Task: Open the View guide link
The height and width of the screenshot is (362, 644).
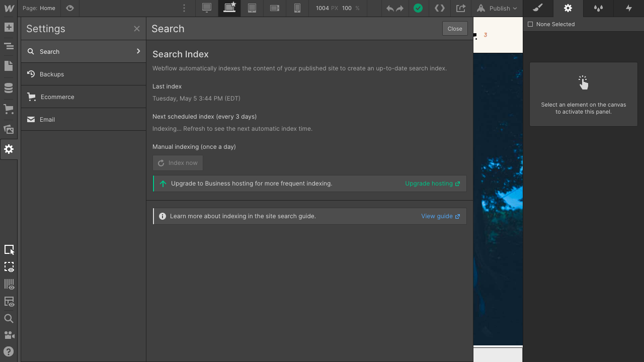Action: pos(441,216)
